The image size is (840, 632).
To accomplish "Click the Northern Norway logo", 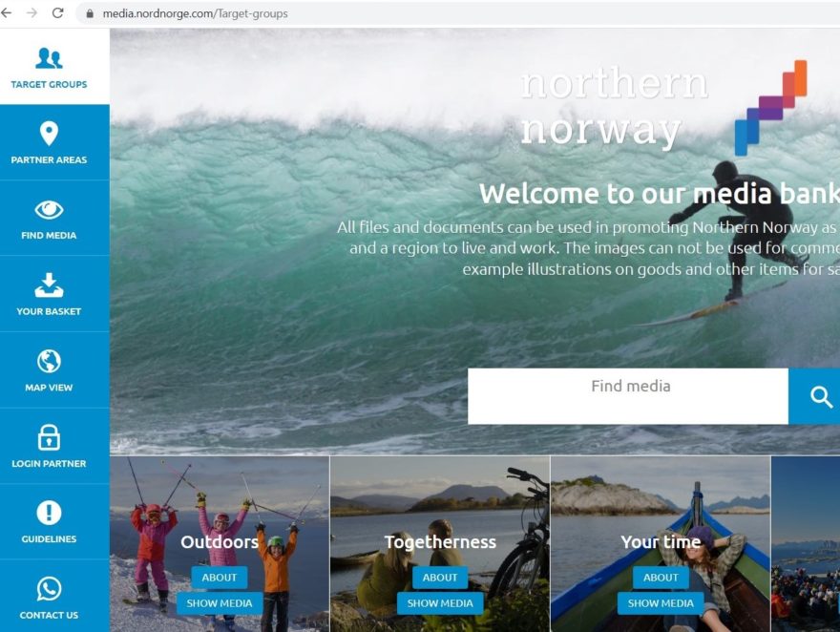I will point(663,107).
